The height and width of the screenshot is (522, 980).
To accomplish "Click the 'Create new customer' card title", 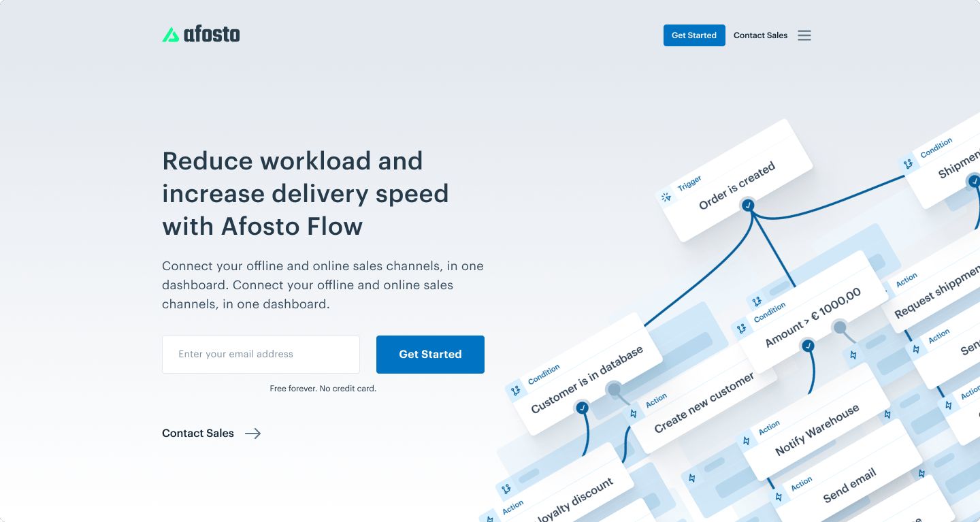I will coord(704,403).
